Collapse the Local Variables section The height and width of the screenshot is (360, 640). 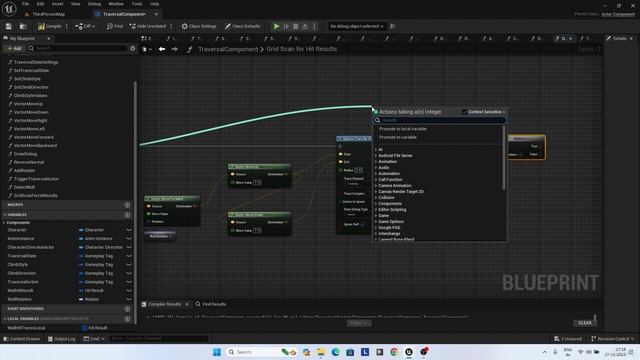[5, 319]
